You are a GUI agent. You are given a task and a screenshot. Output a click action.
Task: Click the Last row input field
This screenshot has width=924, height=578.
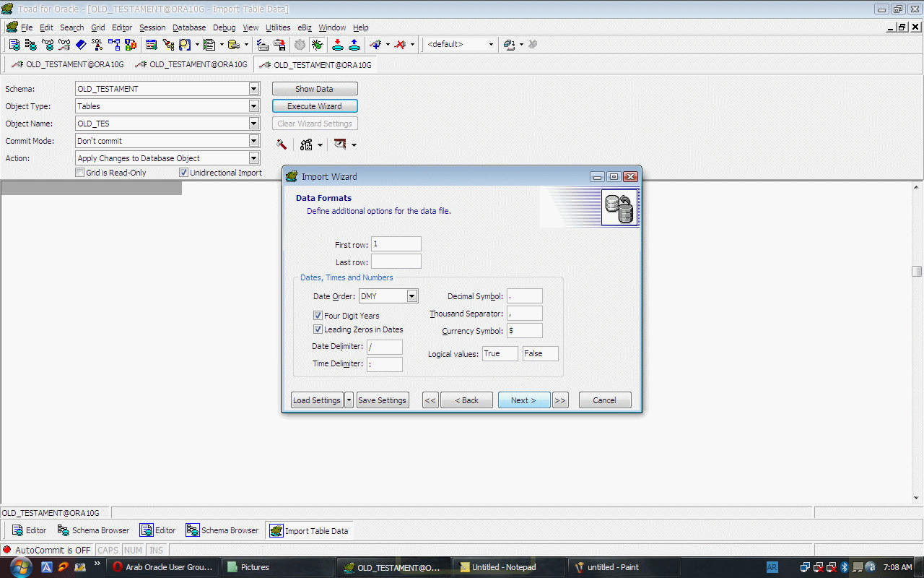click(x=396, y=262)
